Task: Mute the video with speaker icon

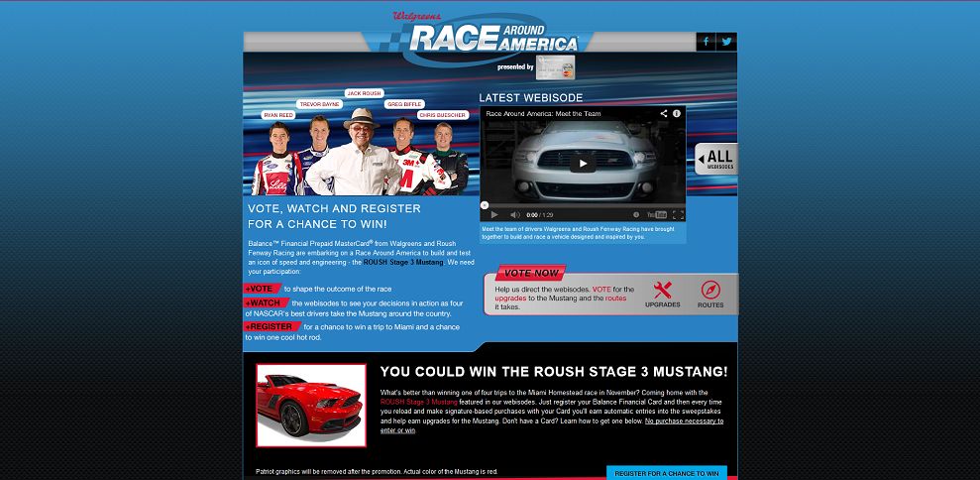Action: pos(514,214)
